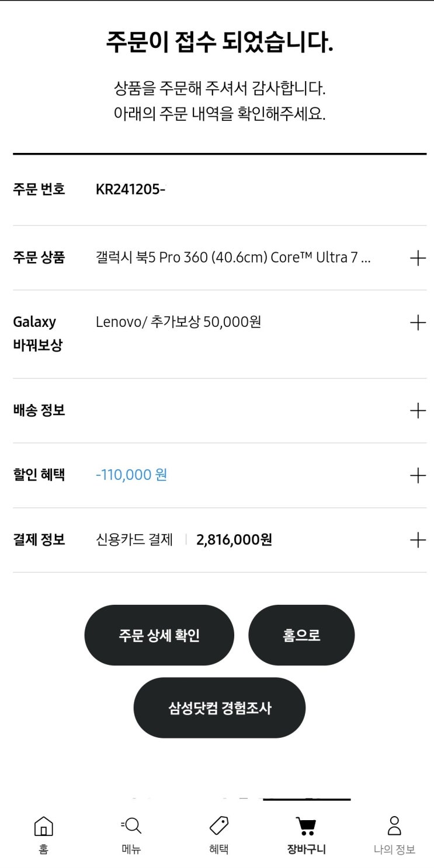
Task: Tap the order number KR241205 text
Action: click(x=130, y=189)
